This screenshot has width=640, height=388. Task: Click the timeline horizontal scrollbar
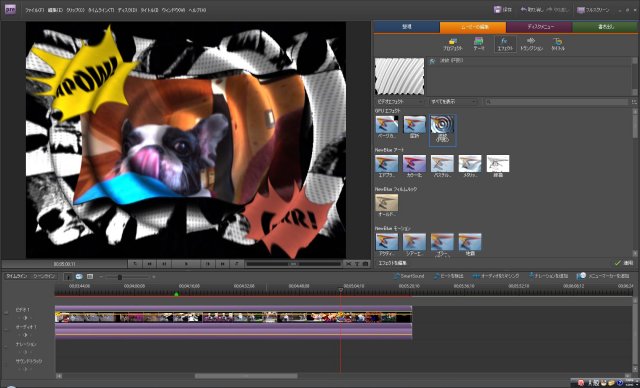[x=246, y=376]
